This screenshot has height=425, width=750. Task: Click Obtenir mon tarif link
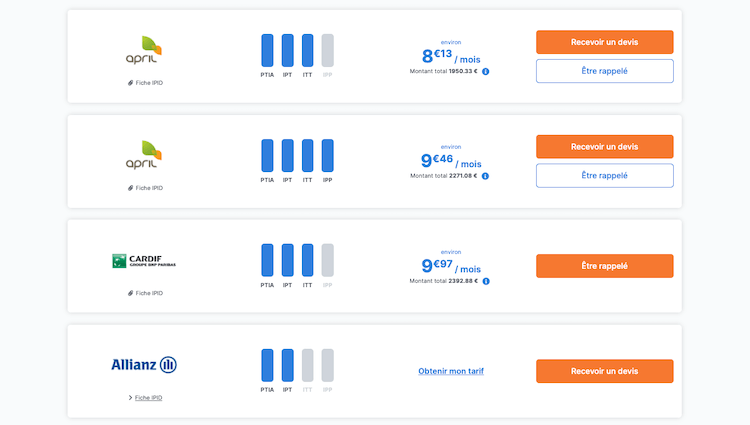[x=451, y=371]
